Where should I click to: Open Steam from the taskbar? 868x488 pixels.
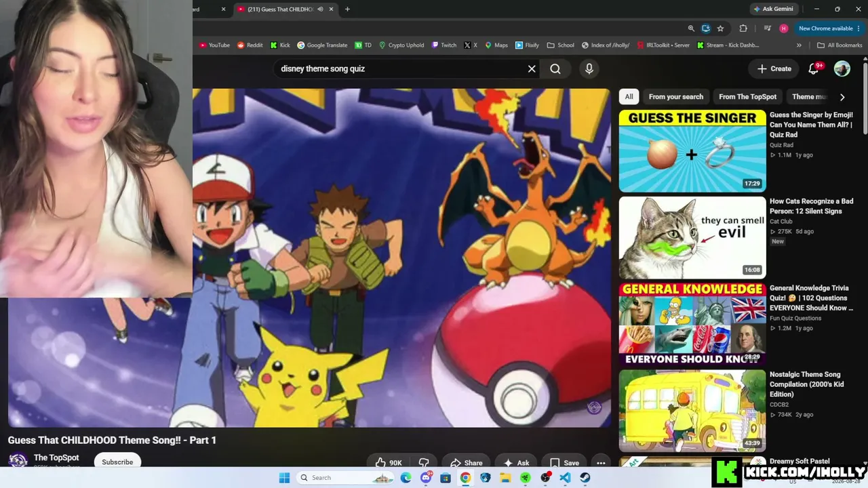(x=585, y=478)
